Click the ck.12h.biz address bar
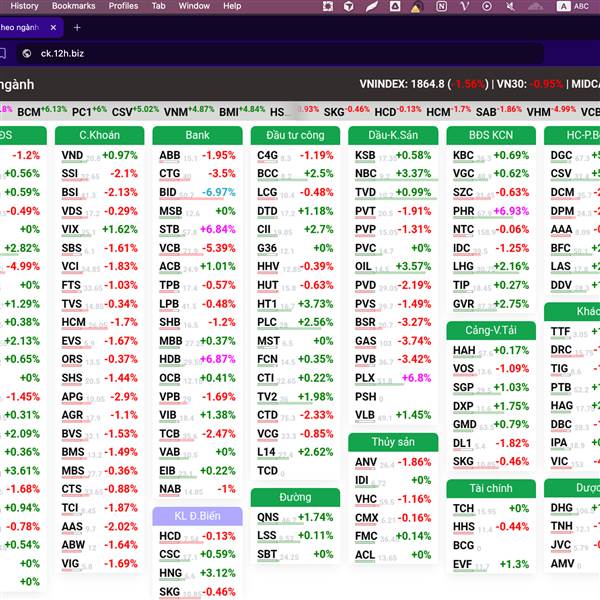This screenshot has height=600, width=600. pyautogui.click(x=279, y=54)
